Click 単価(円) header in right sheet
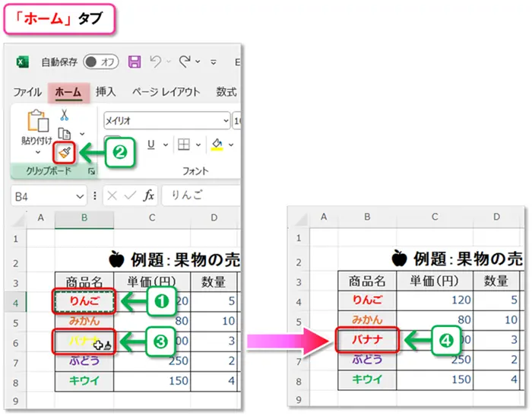 (435, 281)
